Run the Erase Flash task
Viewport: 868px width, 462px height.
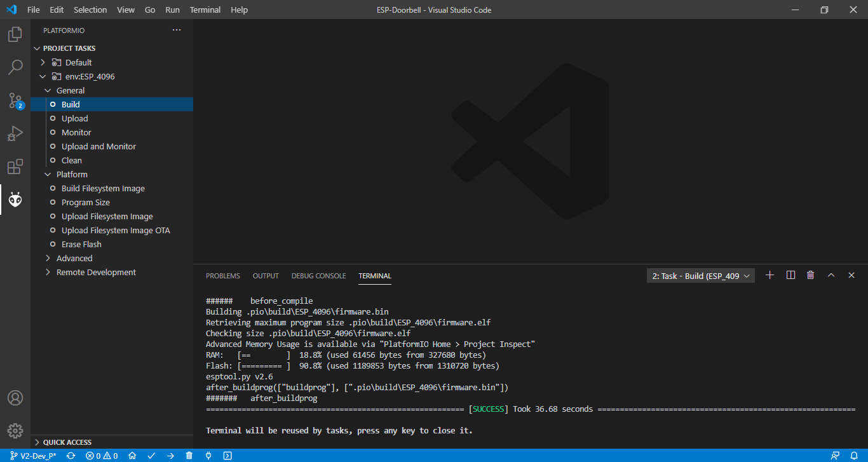coord(112,244)
